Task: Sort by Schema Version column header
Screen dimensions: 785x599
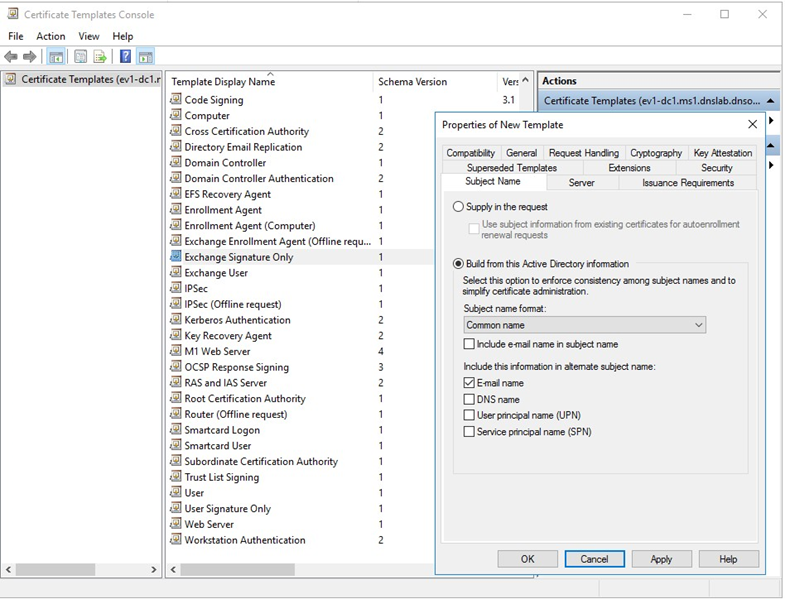Action: (436, 81)
